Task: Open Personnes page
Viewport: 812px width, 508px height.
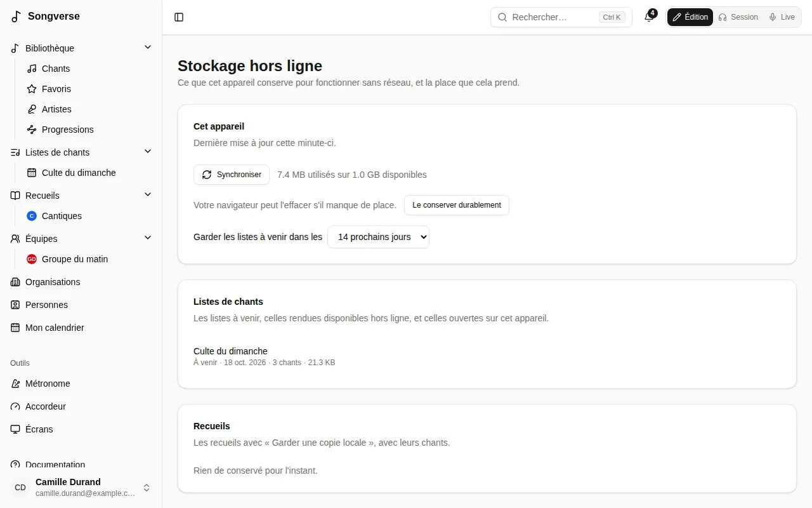Action: click(81, 305)
